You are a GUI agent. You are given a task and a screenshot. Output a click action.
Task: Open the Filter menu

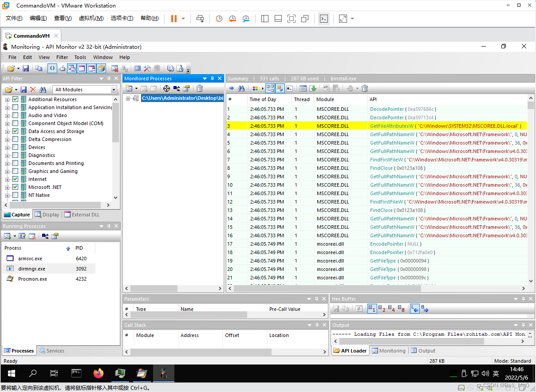point(62,57)
